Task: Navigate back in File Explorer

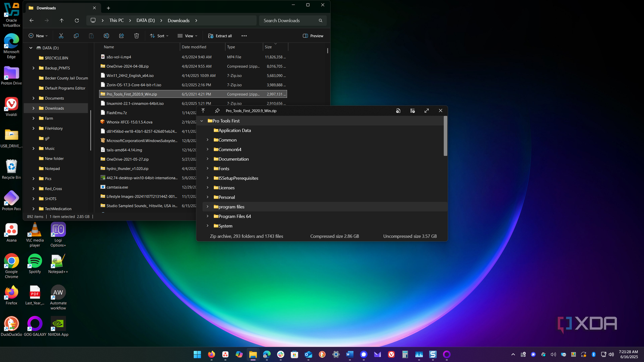Action: [x=31, y=21]
